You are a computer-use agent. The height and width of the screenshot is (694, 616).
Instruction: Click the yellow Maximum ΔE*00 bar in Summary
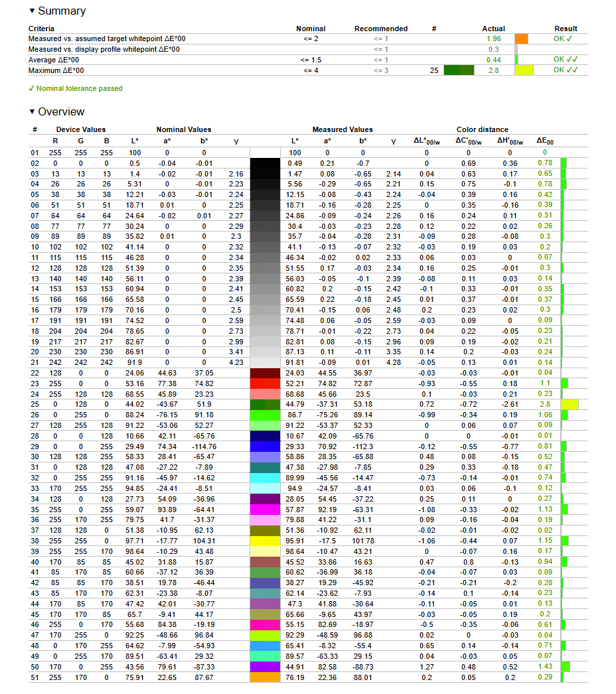pos(524,70)
